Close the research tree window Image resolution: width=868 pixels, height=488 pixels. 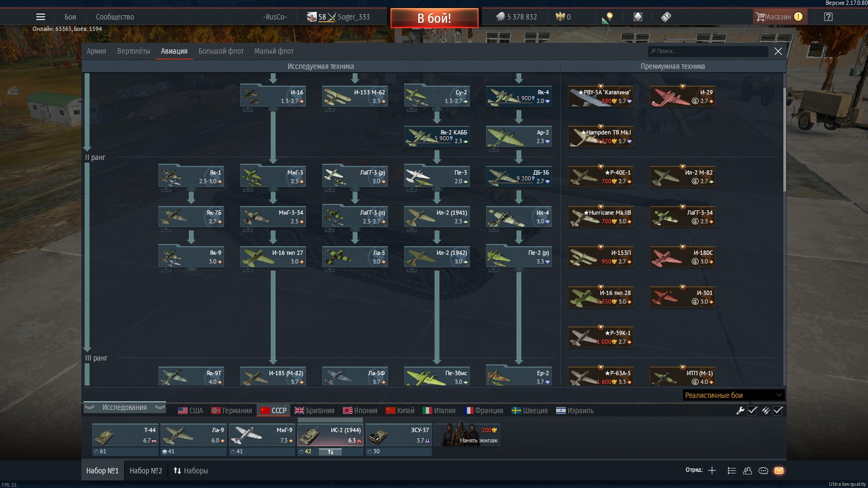point(778,51)
